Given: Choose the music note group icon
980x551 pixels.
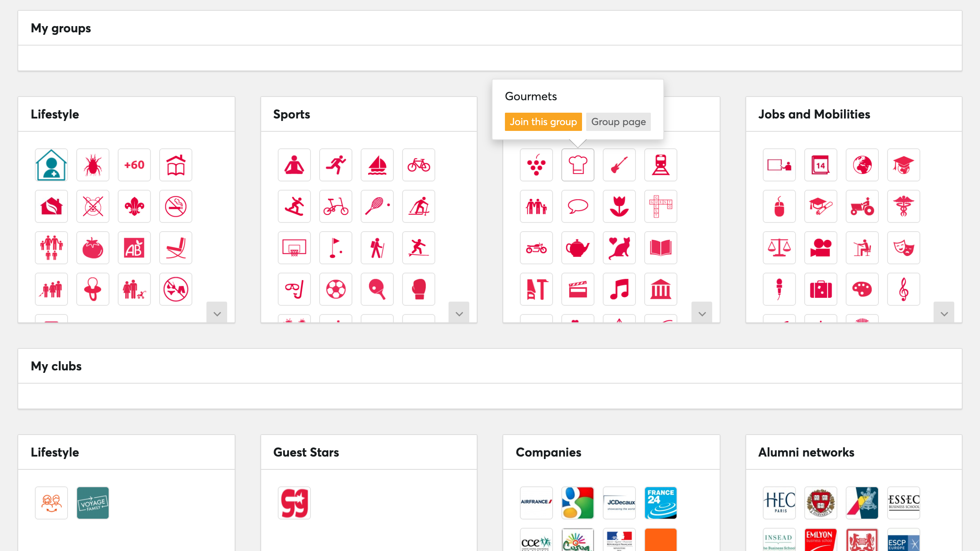Looking at the screenshot, I should coord(619,289).
